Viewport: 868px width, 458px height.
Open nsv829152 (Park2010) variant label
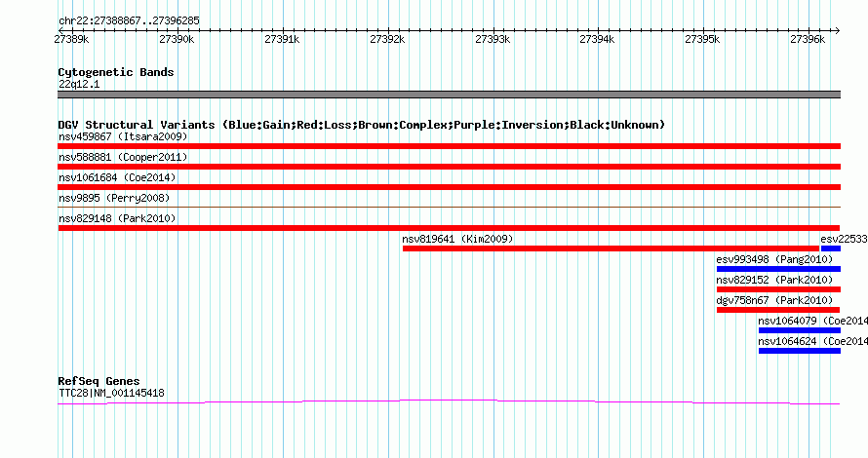coord(774,280)
